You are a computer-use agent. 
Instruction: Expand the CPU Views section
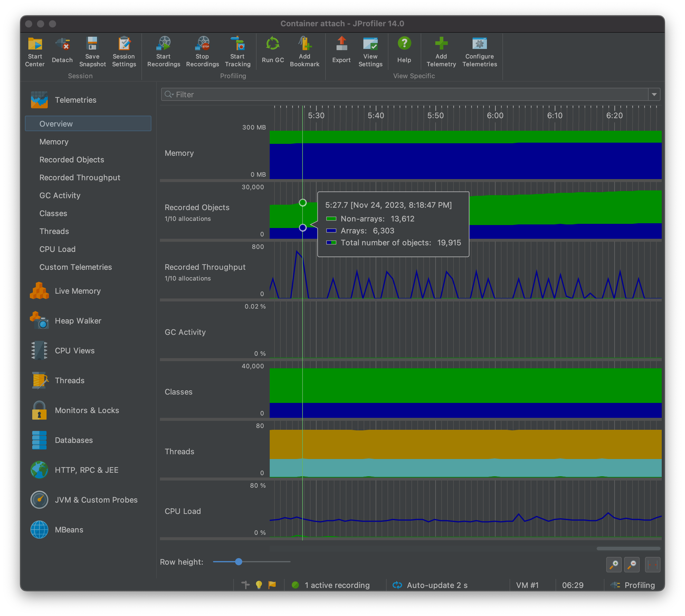click(74, 351)
